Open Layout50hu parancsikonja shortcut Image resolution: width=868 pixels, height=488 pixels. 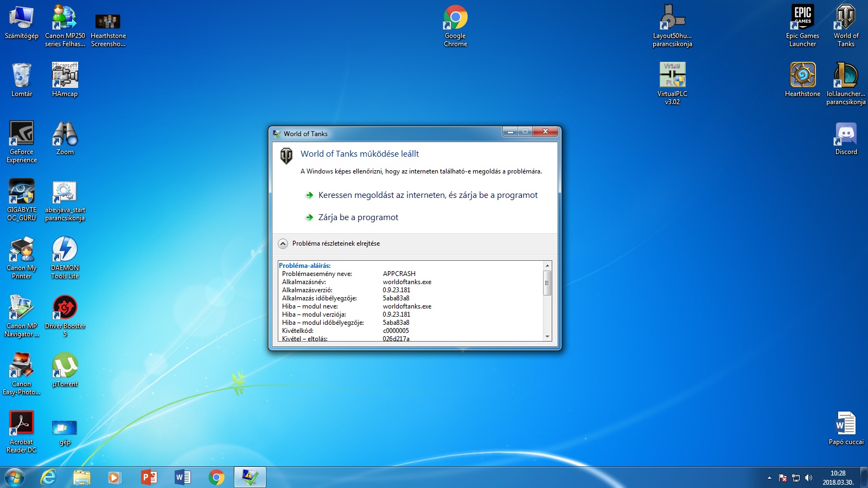(672, 26)
